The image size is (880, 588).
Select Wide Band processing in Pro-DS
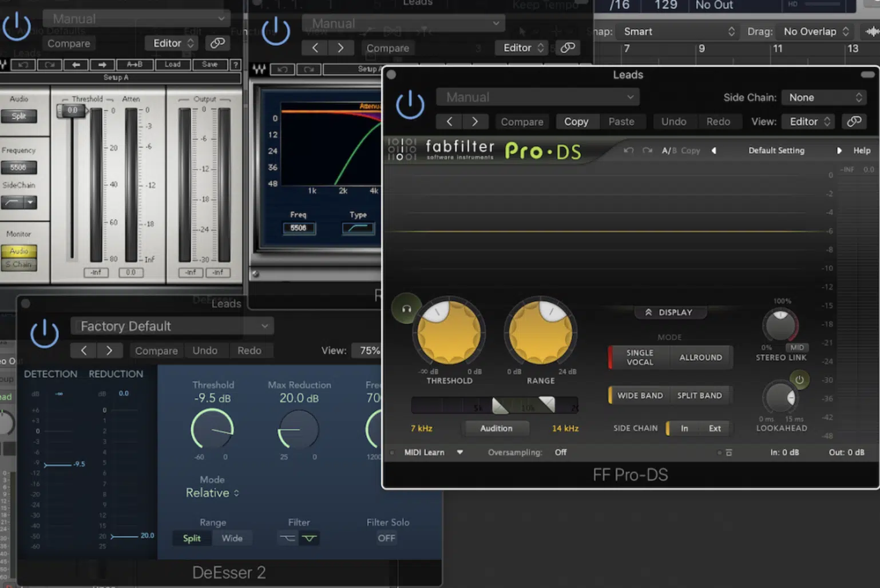point(640,395)
